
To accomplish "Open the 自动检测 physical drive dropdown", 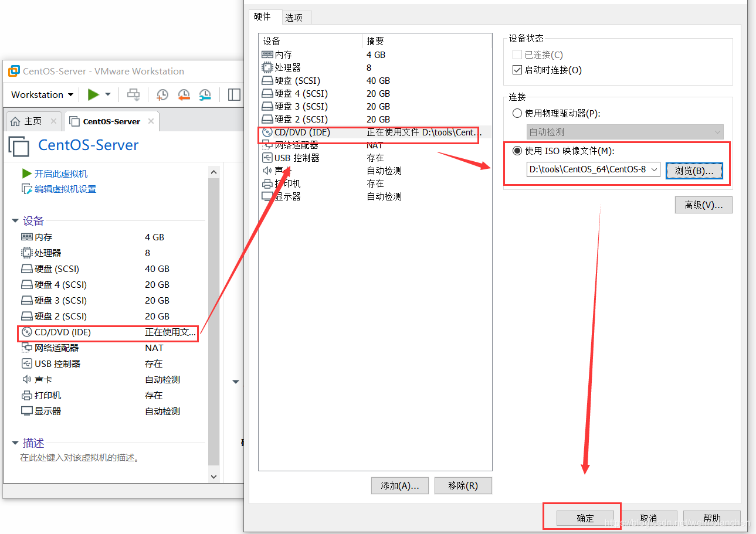I will 625,132.
